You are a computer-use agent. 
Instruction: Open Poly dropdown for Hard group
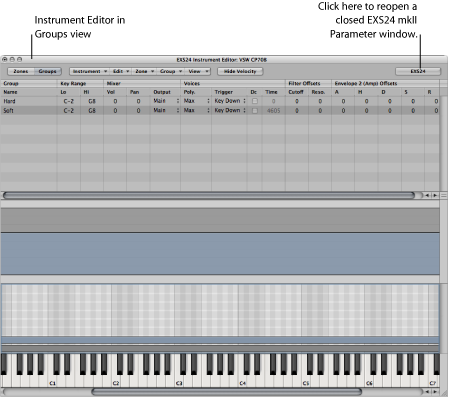point(197,101)
